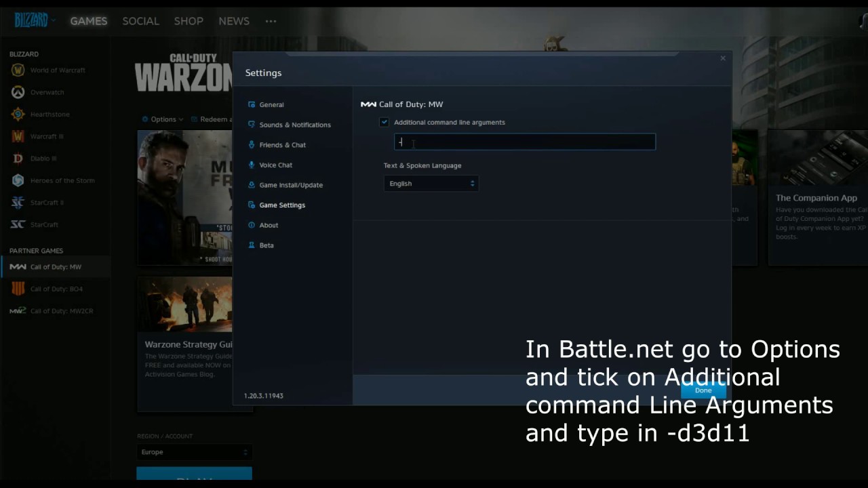The height and width of the screenshot is (488, 868).
Task: Open the GAMES tab
Action: point(89,21)
